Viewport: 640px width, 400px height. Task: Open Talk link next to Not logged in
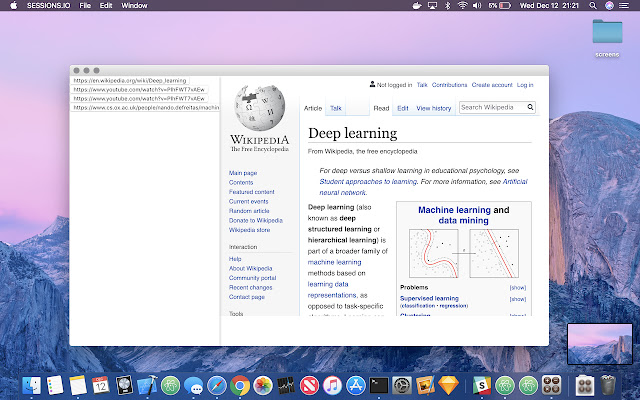pyautogui.click(x=422, y=85)
